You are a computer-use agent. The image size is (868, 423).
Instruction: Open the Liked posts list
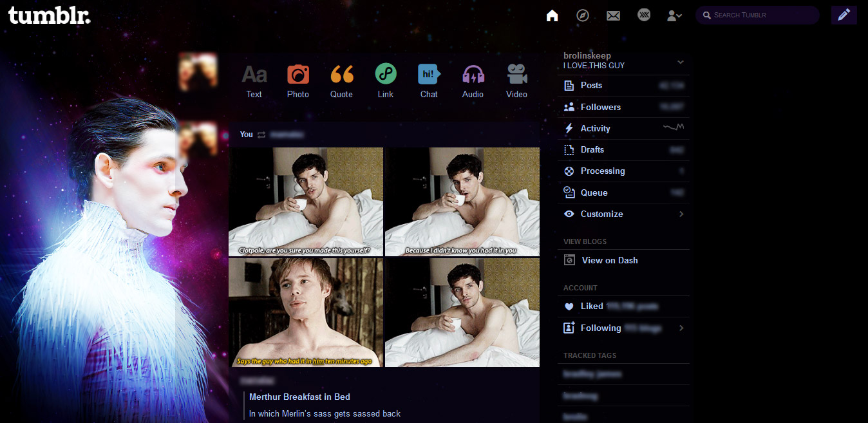623,306
